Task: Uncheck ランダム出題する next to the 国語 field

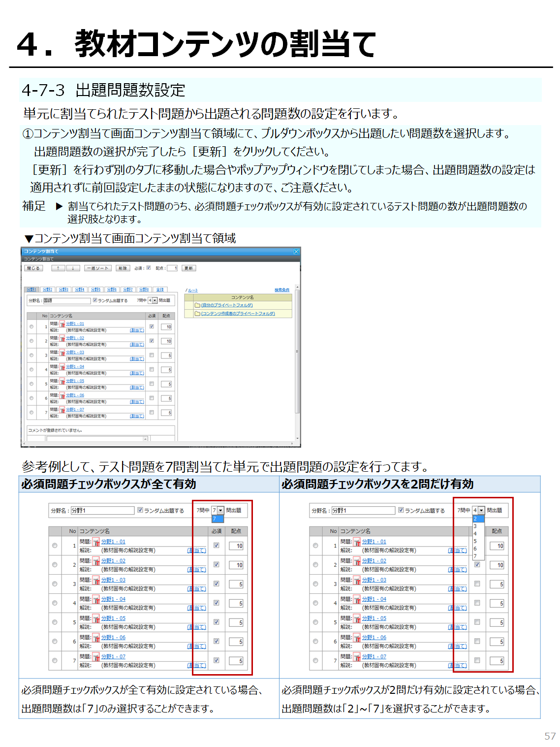Action: (x=95, y=300)
